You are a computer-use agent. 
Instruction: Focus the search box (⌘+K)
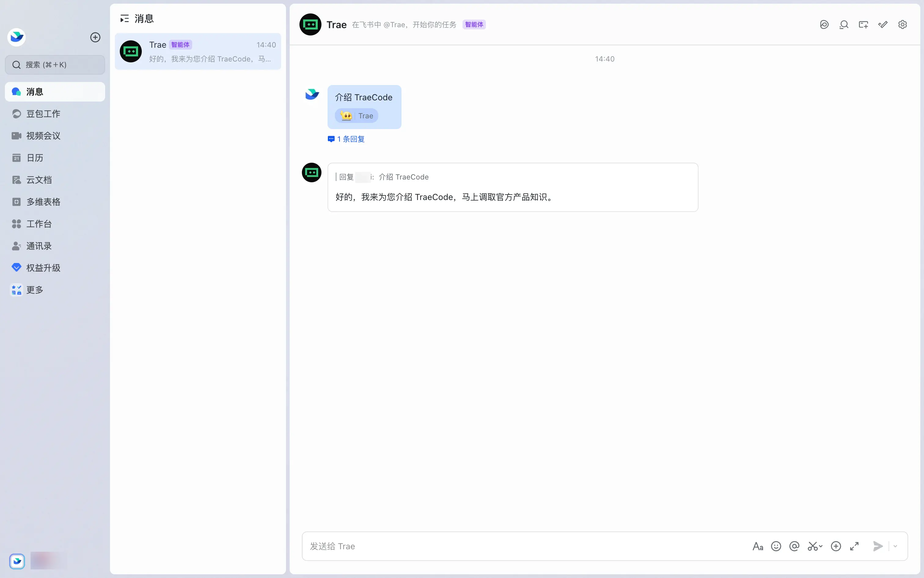[55, 65]
